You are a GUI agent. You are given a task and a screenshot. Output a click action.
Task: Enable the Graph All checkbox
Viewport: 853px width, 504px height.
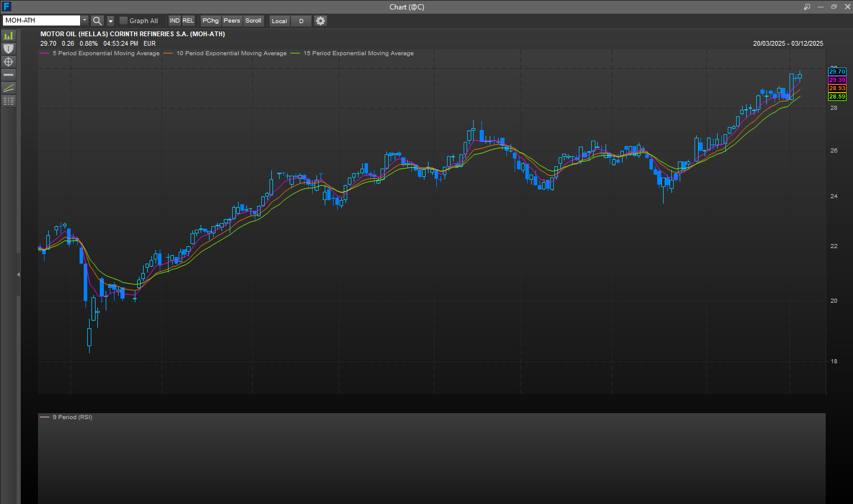click(123, 21)
